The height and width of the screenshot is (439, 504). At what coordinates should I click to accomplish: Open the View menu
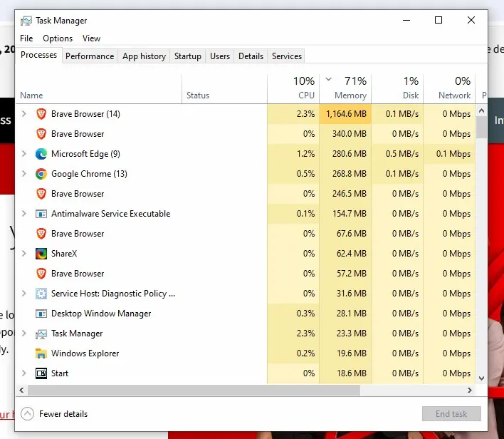coord(91,38)
